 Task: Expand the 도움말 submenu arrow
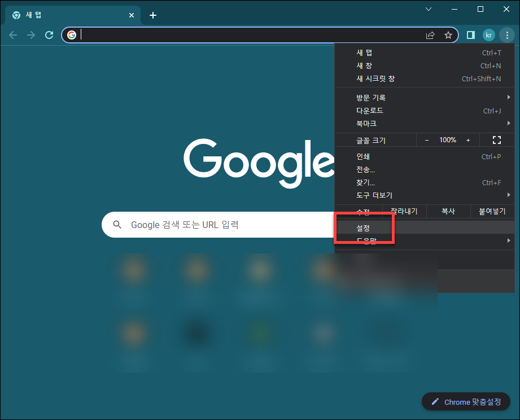[508, 240]
